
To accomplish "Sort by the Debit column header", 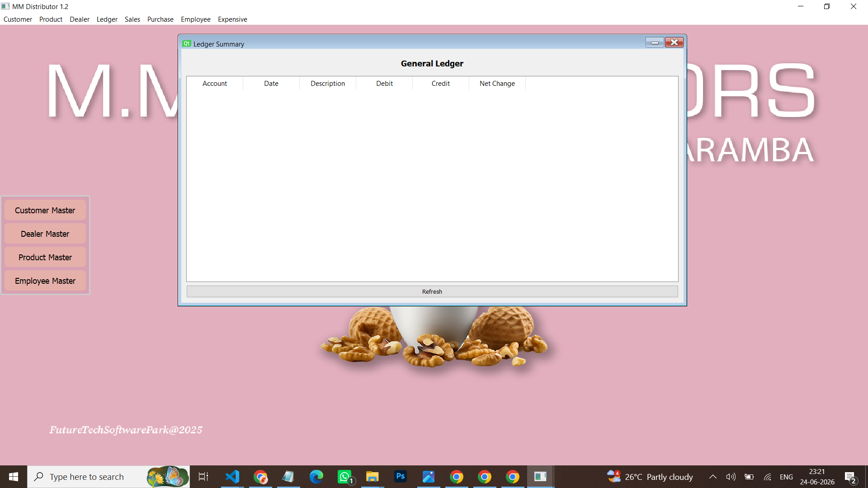I will pos(384,84).
